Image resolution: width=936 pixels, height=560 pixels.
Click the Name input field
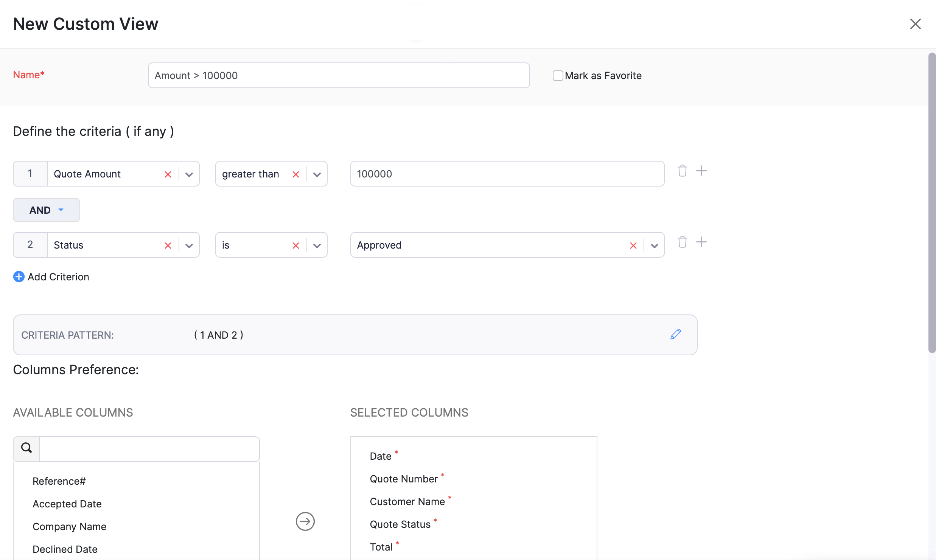coord(339,76)
